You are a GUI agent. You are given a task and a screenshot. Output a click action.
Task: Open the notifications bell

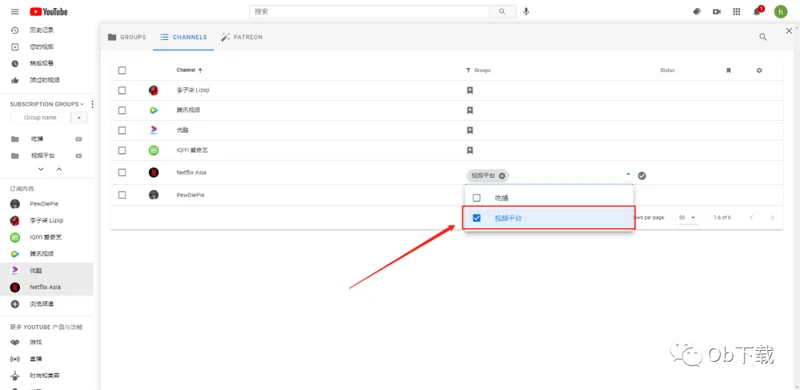pos(757,12)
